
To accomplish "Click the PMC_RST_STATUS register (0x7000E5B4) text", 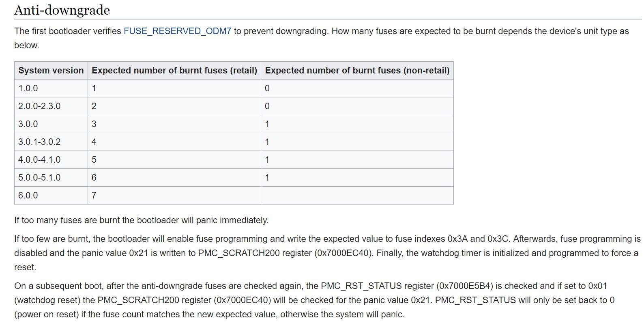I will click(x=407, y=286).
